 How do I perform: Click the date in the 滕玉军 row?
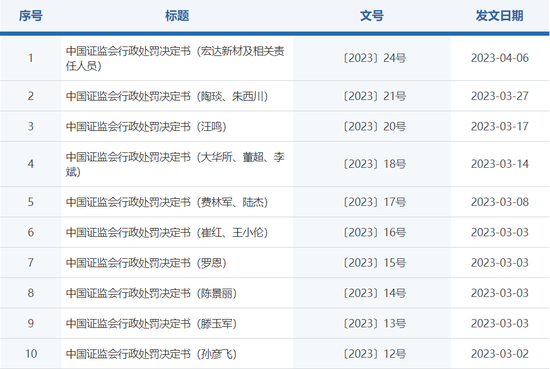coord(500,323)
